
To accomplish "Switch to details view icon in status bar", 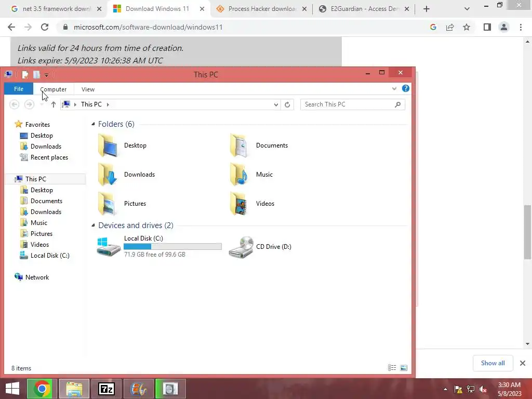I will point(392,368).
